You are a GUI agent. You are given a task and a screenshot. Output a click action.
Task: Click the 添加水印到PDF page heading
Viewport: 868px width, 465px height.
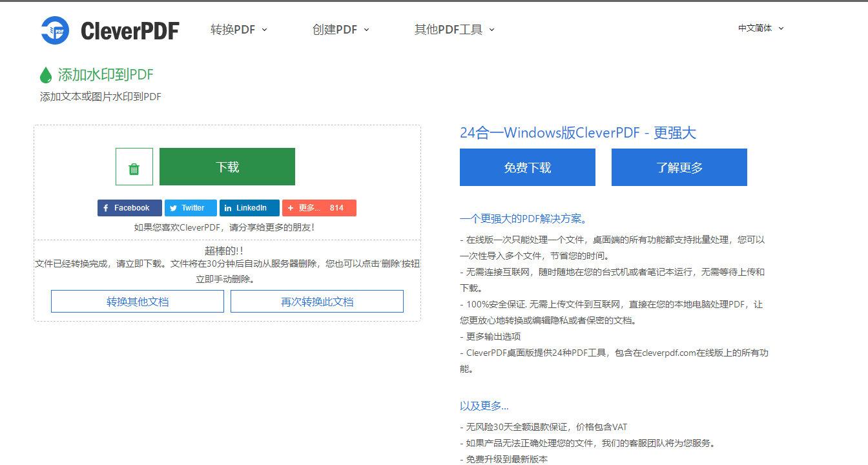pos(106,75)
